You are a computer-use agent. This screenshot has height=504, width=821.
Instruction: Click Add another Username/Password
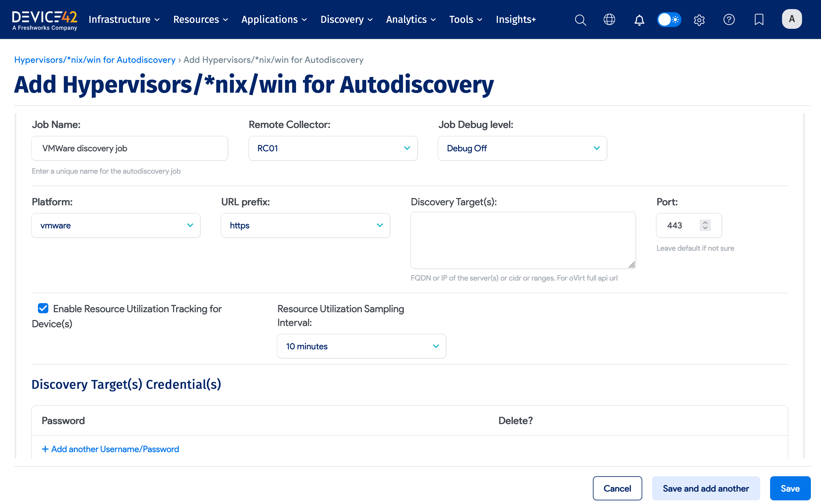pyautogui.click(x=110, y=449)
